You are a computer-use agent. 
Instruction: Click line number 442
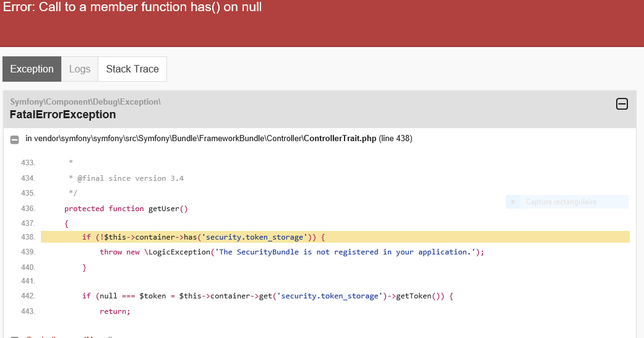[x=28, y=296]
